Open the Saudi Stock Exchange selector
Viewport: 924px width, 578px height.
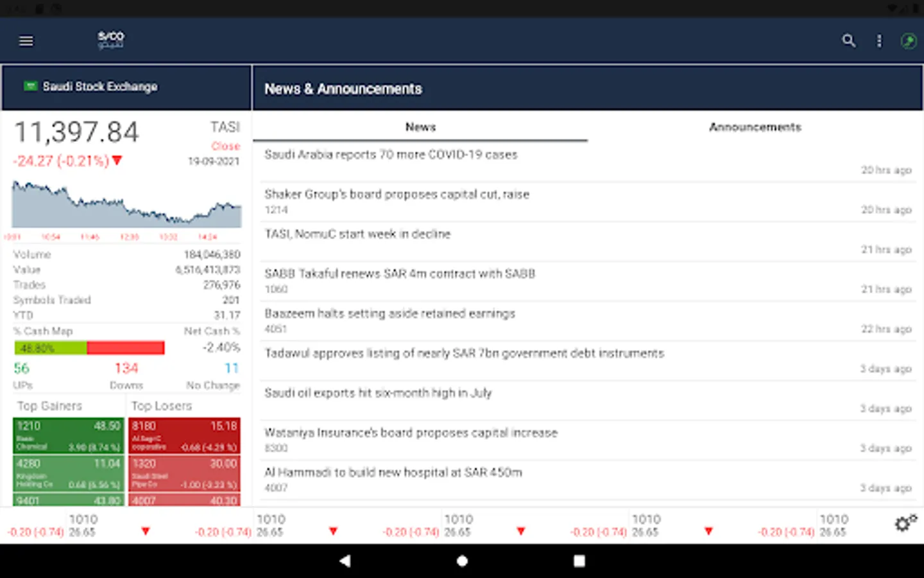(126, 87)
